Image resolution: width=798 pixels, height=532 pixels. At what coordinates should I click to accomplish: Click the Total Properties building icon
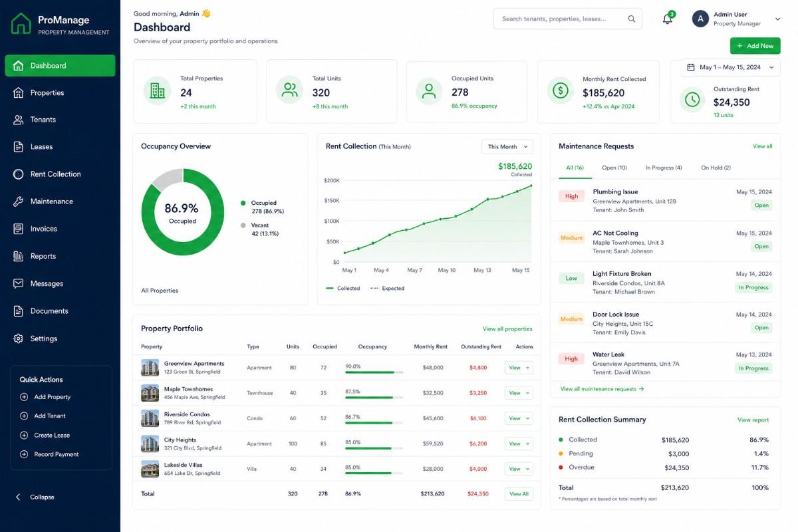click(158, 91)
